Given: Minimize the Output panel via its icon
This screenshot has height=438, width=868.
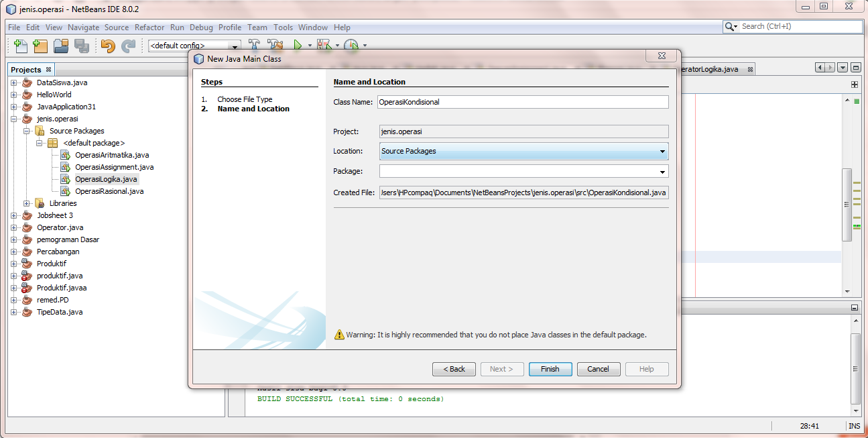Looking at the screenshot, I should (855, 307).
